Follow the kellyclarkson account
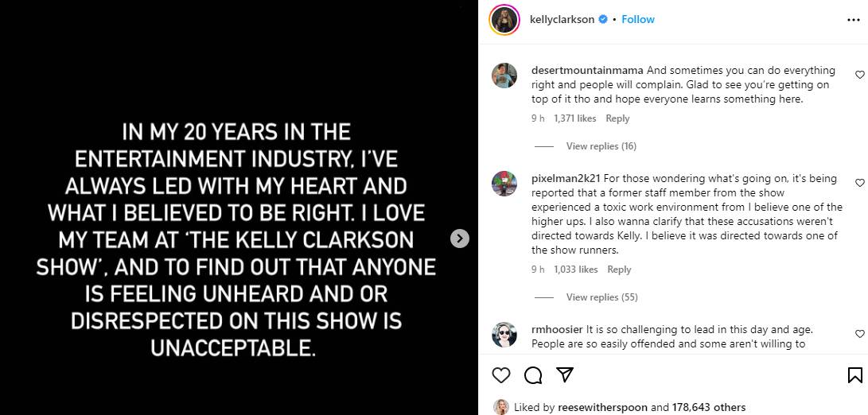 tap(637, 20)
